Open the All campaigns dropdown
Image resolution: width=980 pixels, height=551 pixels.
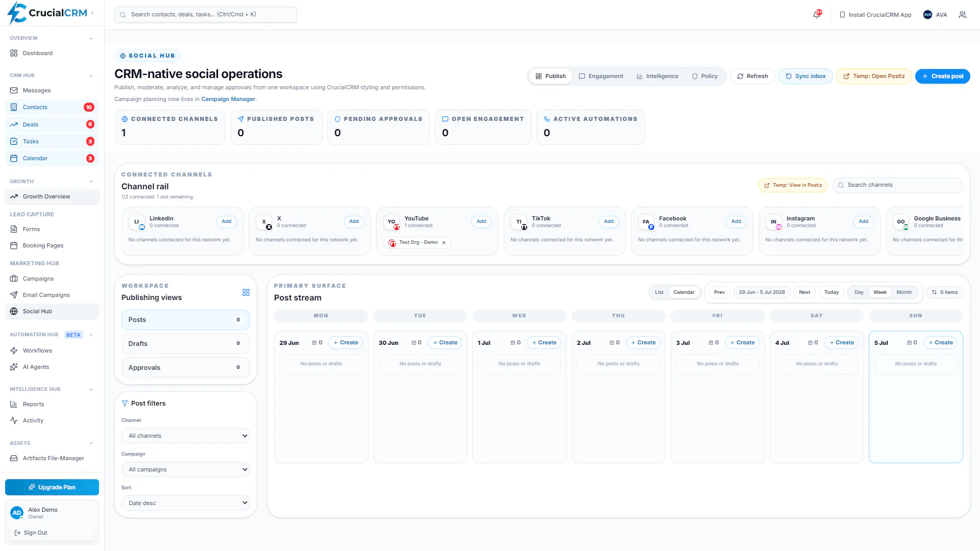tap(186, 469)
